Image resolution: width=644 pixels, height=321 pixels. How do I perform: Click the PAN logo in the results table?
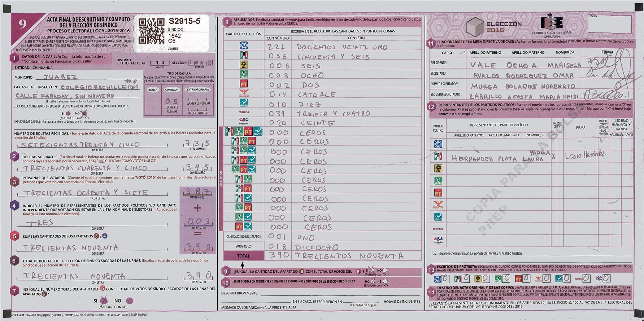(244, 46)
